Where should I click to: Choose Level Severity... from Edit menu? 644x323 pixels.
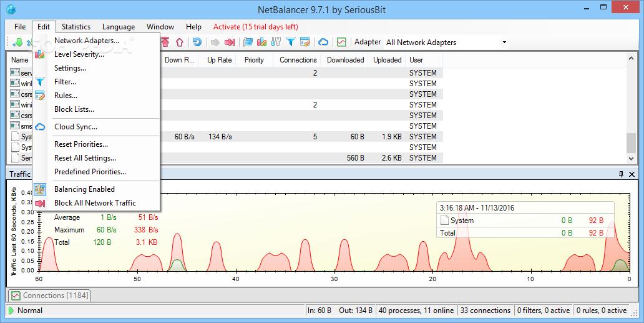click(x=79, y=54)
